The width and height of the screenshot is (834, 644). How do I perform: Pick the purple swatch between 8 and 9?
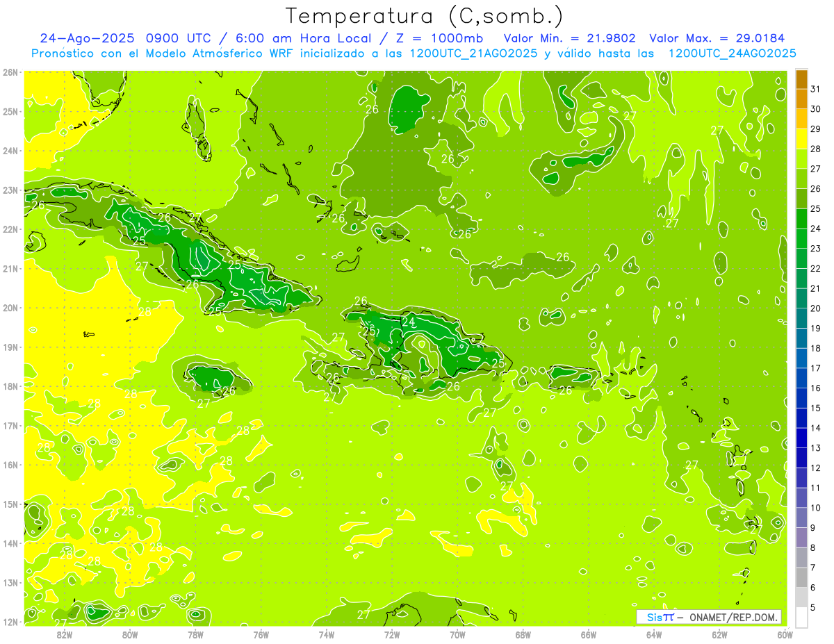pyautogui.click(x=801, y=537)
